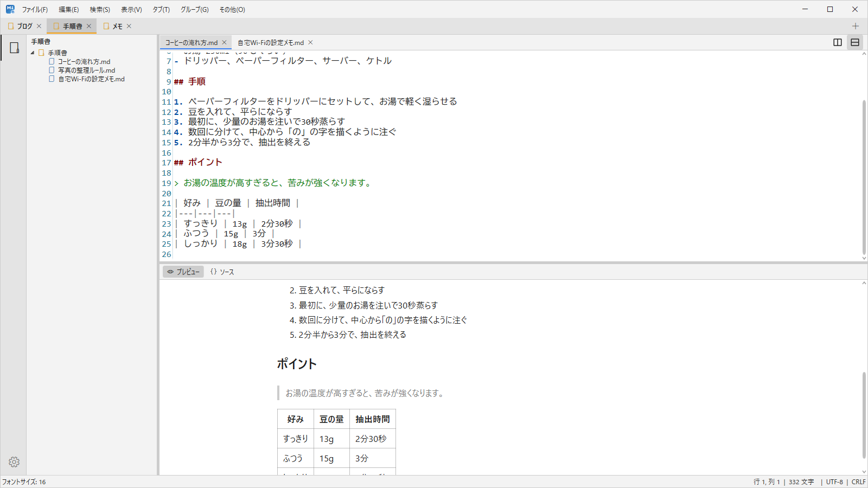The image size is (868, 488).
Task: Select the 自宅Wi-Fiの設定メモ.md editor tab
Action: click(x=271, y=42)
